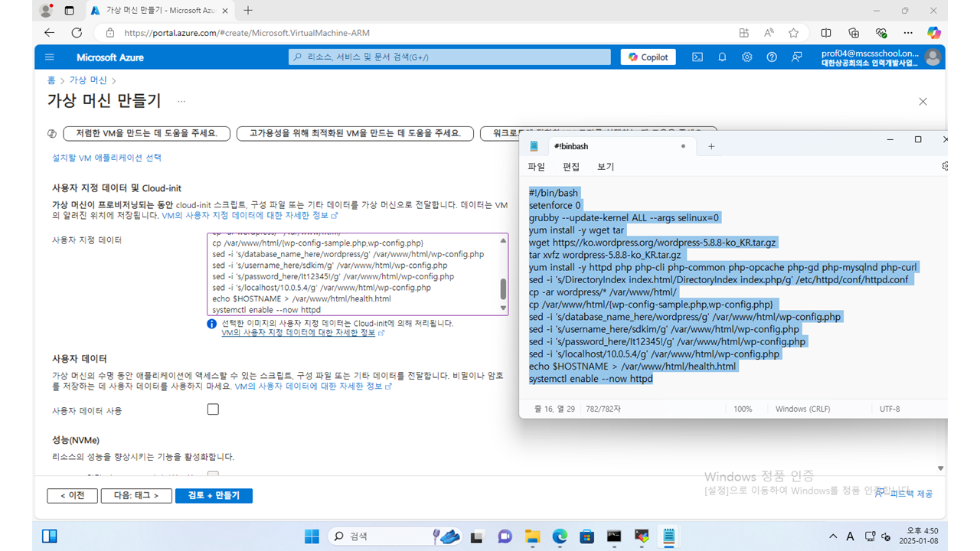
Task: Open the Copilot button in Azure header
Action: click(x=649, y=57)
